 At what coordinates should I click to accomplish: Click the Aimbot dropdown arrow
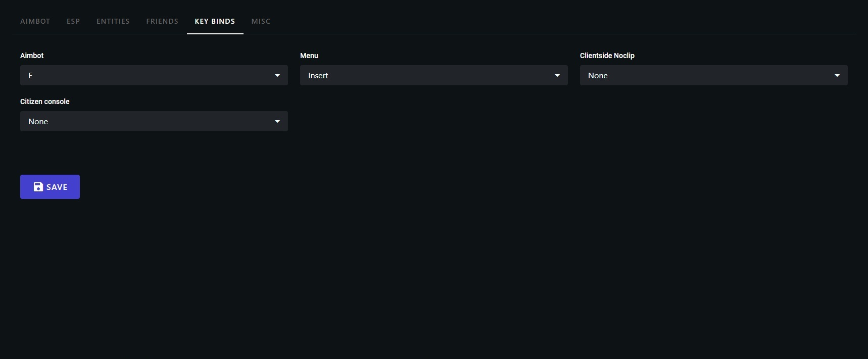tap(277, 75)
